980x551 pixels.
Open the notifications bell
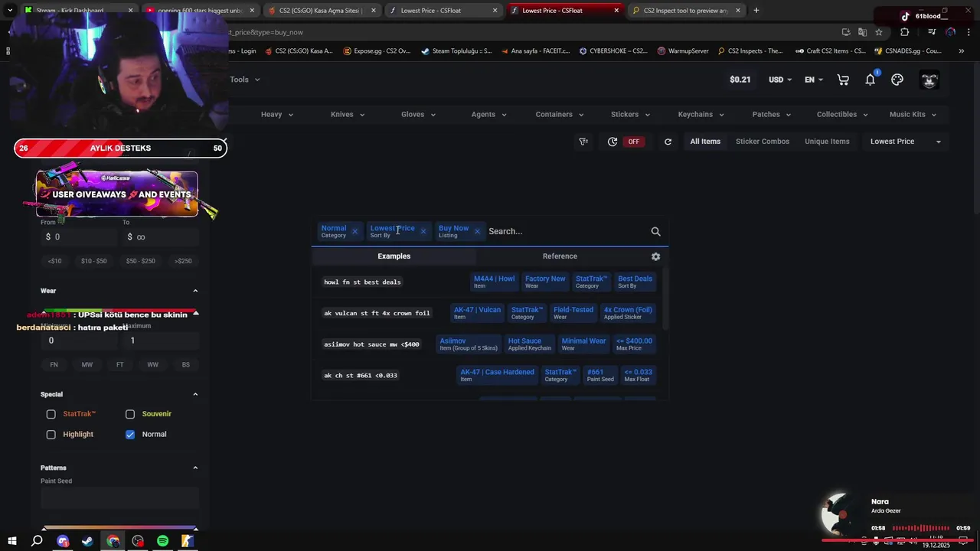(x=871, y=80)
